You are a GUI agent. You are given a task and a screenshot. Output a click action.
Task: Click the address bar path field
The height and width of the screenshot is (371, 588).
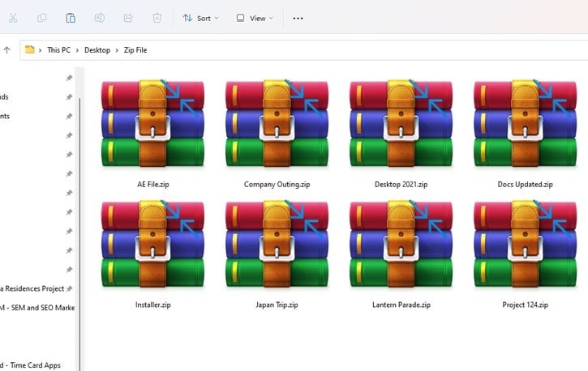(304, 49)
